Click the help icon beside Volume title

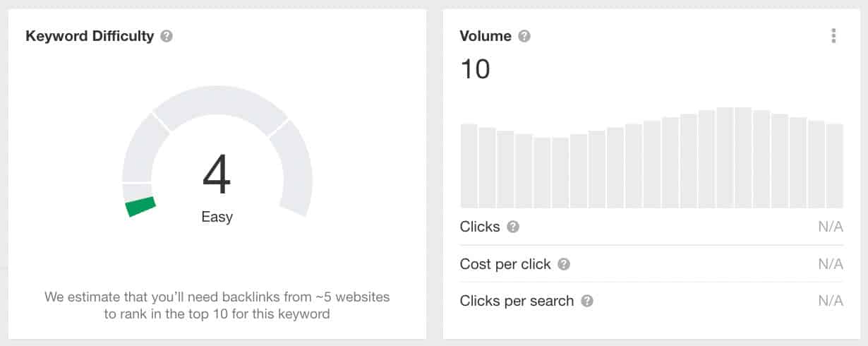(x=524, y=36)
